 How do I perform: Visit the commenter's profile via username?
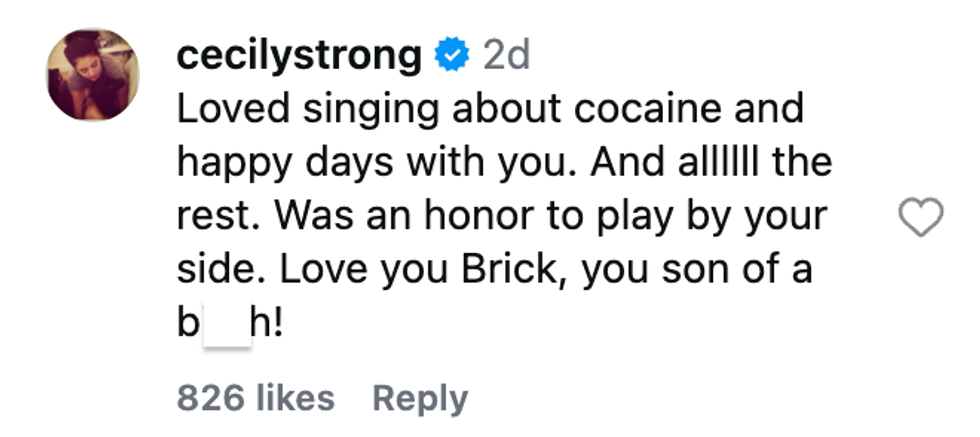pyautogui.click(x=299, y=57)
